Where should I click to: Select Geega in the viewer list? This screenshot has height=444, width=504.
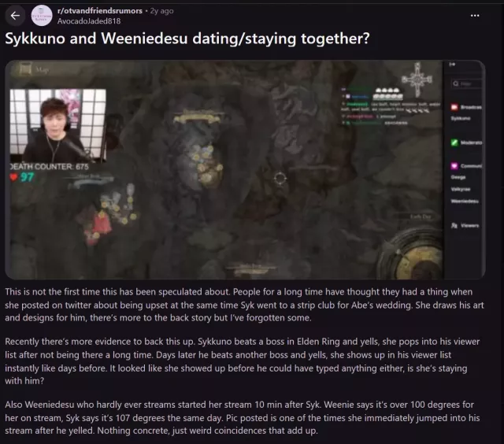458,177
